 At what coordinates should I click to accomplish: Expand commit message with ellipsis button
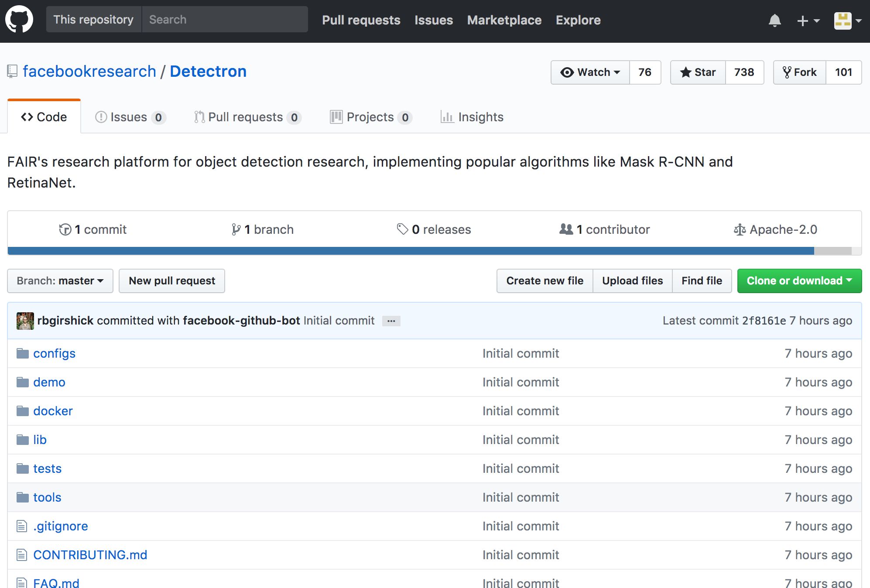point(391,321)
